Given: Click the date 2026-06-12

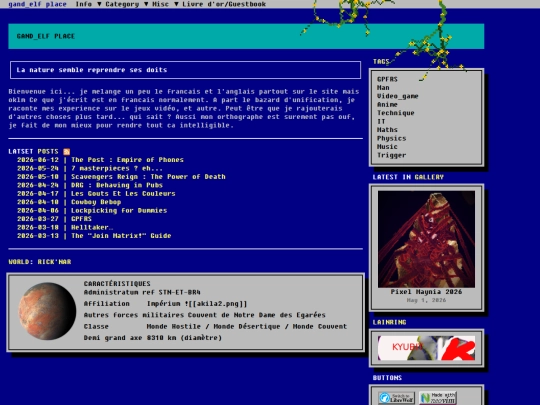Looking at the screenshot, I should click(x=38, y=160).
